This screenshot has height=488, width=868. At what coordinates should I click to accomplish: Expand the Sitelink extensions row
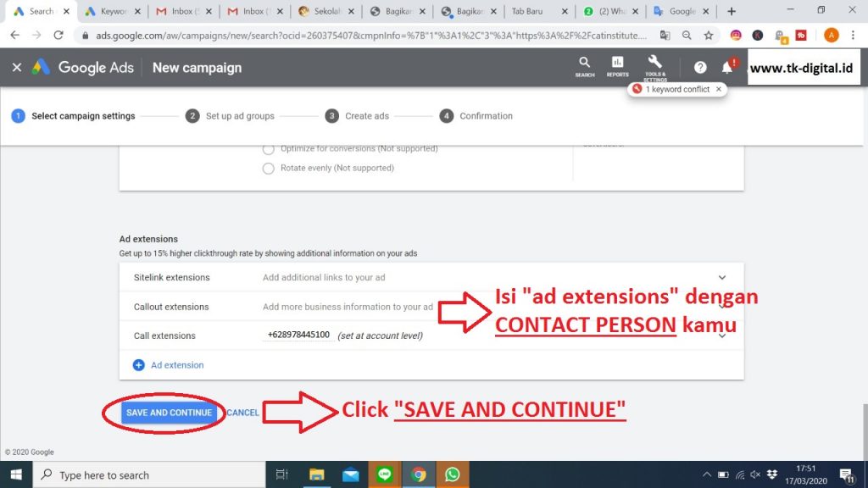coord(722,278)
